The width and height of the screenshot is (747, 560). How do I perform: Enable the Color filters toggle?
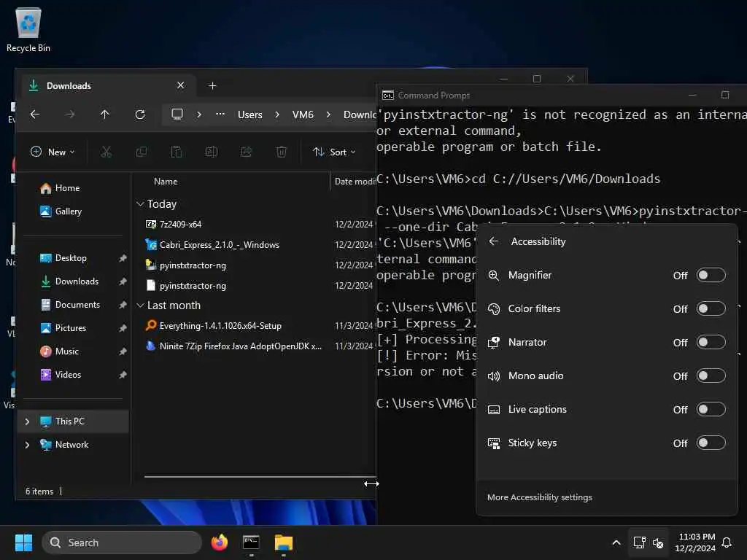pos(711,308)
